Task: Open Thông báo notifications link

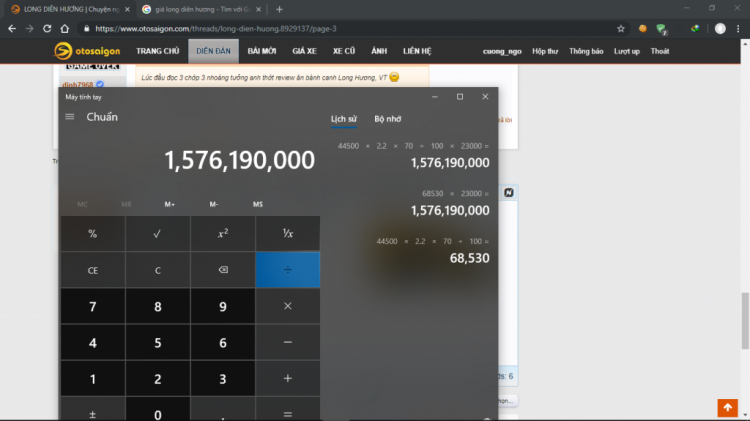Action: [x=586, y=51]
